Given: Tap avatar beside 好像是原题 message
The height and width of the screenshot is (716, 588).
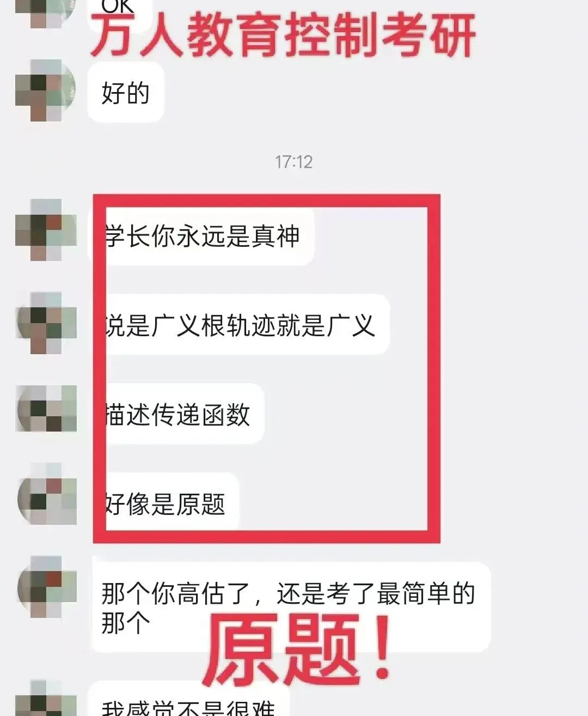Looking at the screenshot, I should pos(46,494).
